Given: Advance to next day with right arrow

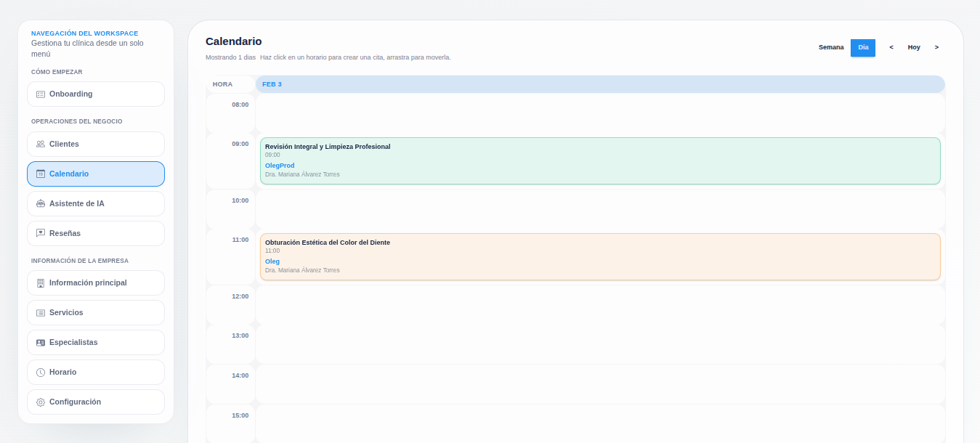Looking at the screenshot, I should pos(936,47).
